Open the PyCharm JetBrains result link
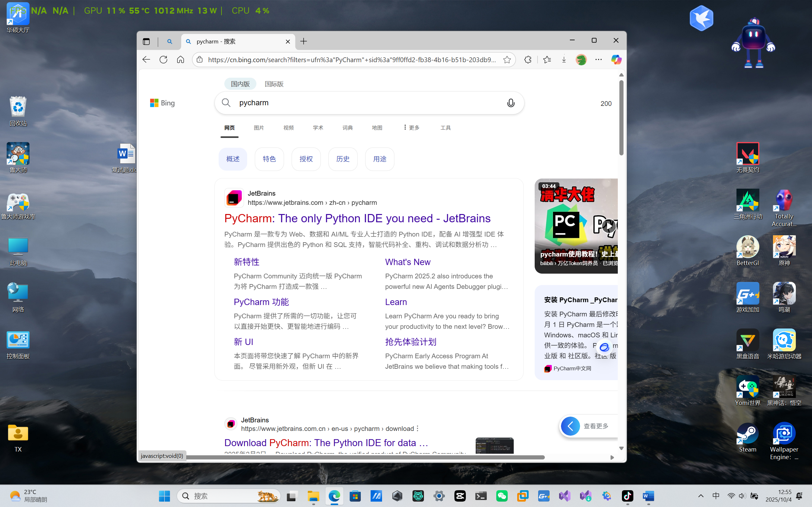 357,218
